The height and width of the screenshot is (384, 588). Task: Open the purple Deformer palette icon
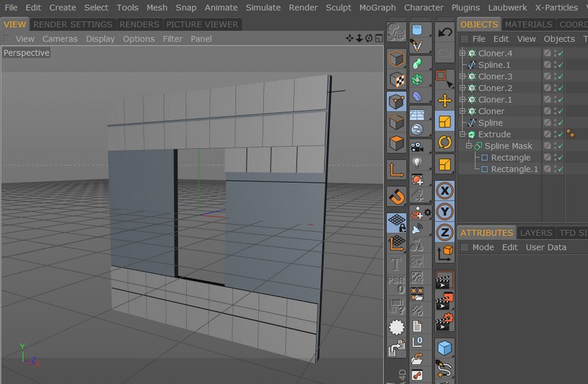pyautogui.click(x=417, y=97)
